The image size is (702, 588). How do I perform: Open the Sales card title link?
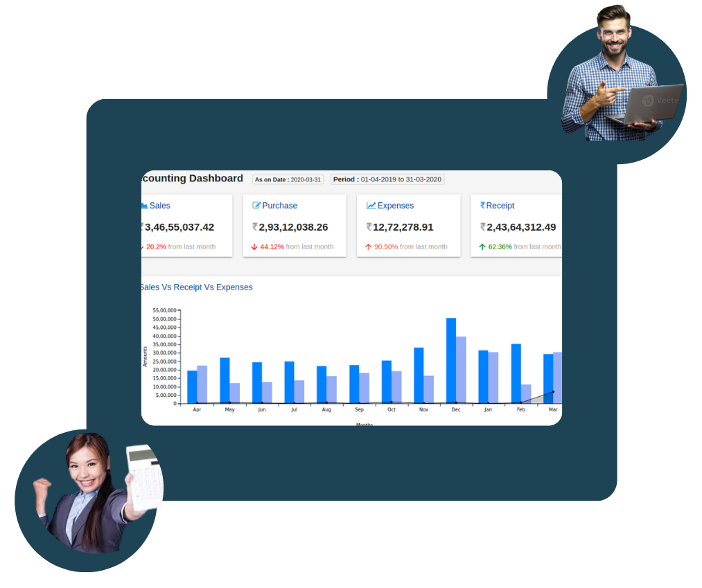click(159, 206)
